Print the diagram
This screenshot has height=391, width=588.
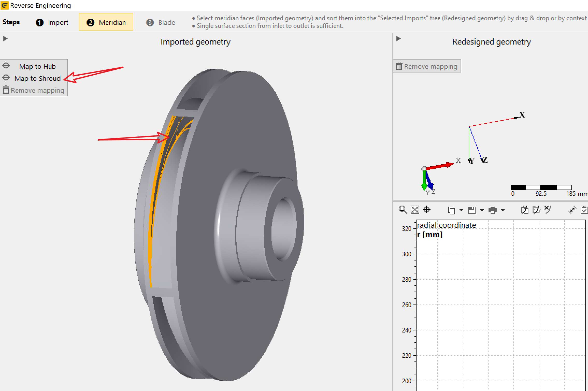coord(493,210)
